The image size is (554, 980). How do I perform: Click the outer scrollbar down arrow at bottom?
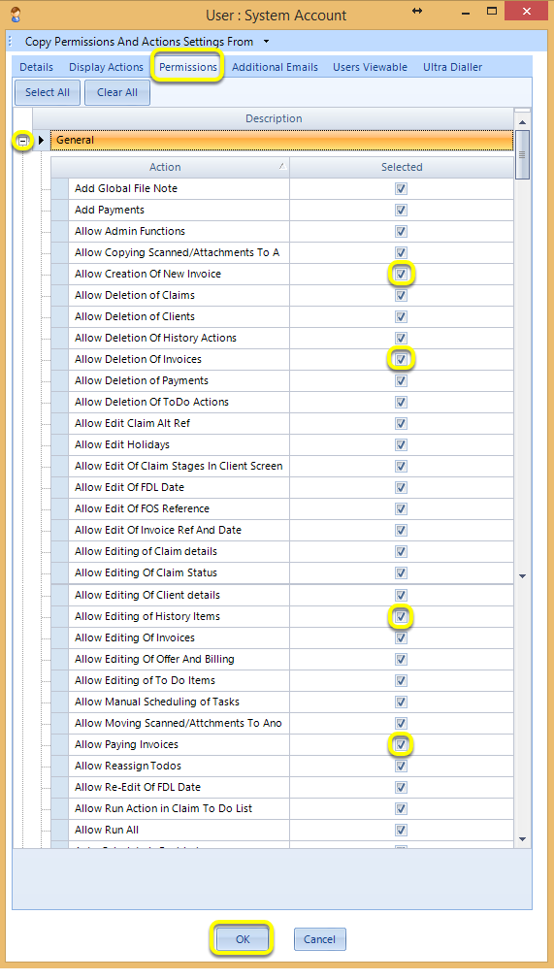click(523, 839)
